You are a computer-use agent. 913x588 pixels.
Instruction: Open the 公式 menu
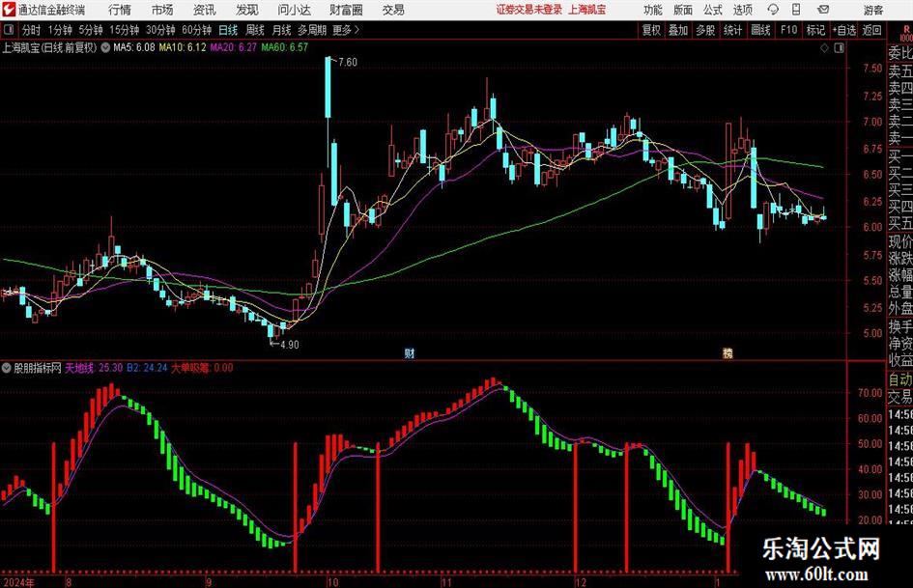712,10
